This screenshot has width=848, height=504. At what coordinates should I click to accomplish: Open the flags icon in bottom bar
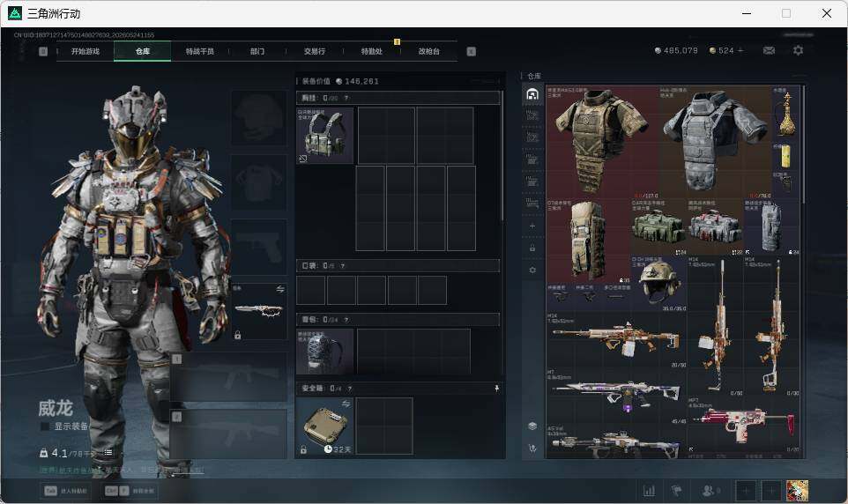(677, 491)
